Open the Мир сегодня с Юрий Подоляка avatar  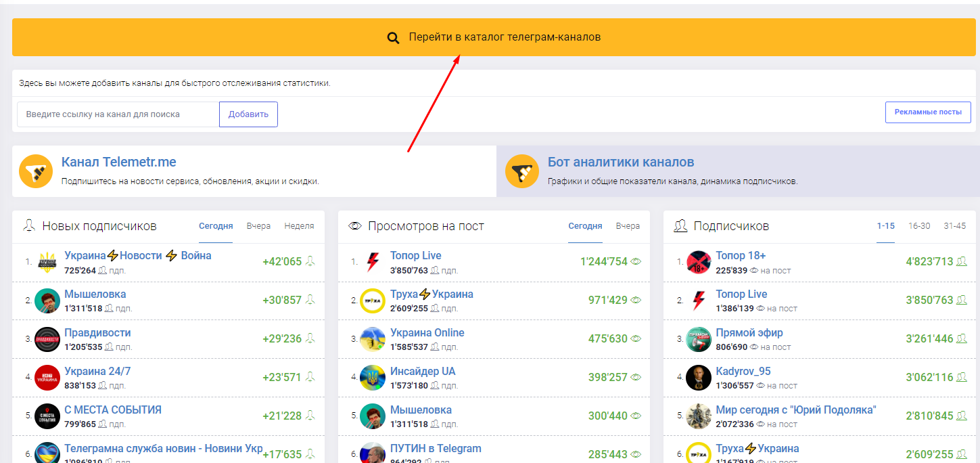point(699,416)
